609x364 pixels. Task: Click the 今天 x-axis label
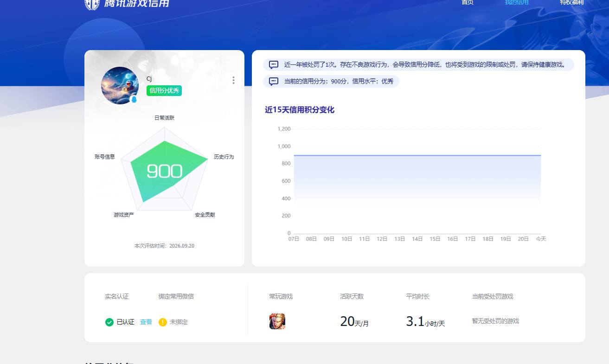[x=541, y=239]
